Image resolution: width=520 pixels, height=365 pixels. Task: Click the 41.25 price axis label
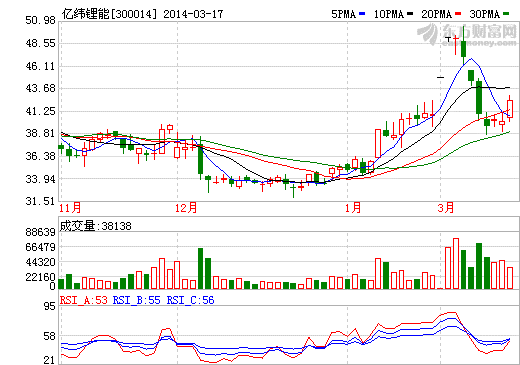click(x=41, y=111)
